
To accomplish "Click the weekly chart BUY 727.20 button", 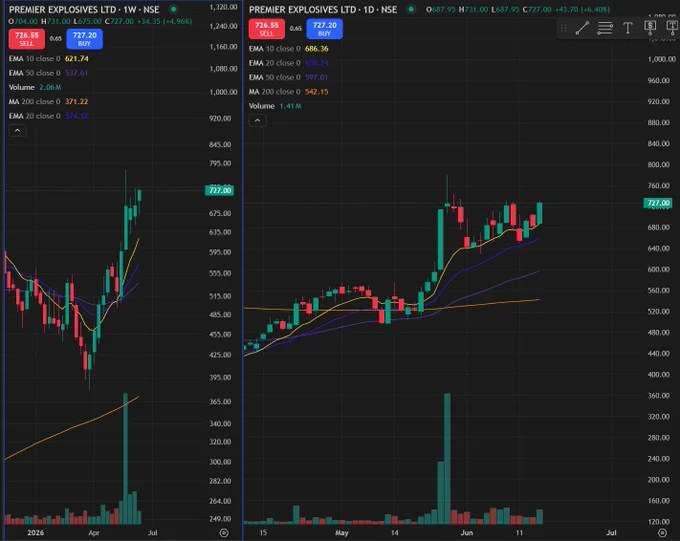I will (85, 39).
